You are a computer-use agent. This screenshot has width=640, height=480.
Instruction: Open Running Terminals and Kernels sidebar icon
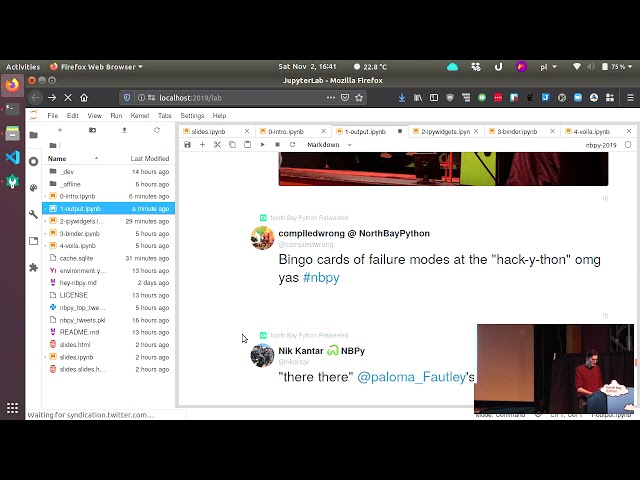33,162
